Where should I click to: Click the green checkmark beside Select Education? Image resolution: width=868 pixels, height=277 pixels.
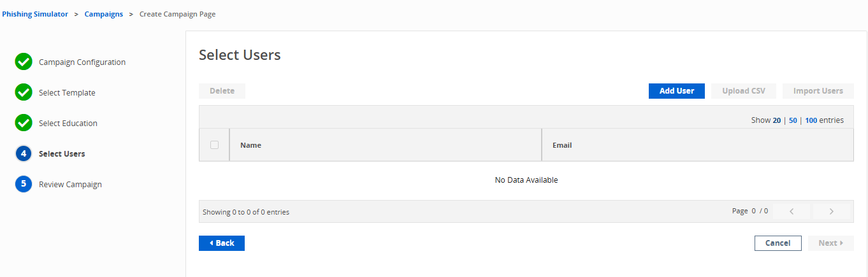point(24,123)
